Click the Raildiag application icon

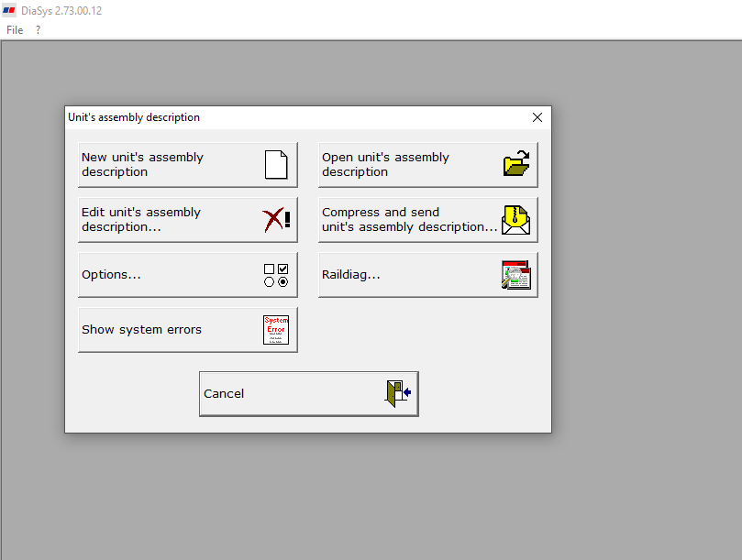coord(515,274)
